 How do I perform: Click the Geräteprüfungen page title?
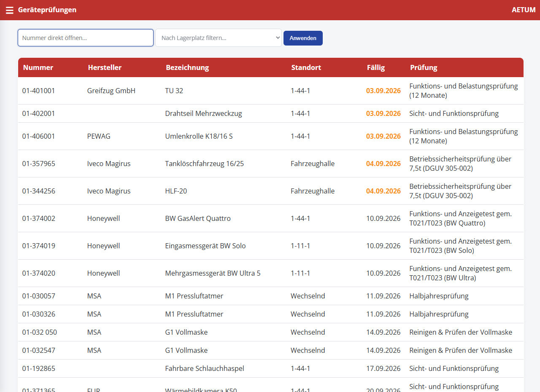(47, 10)
